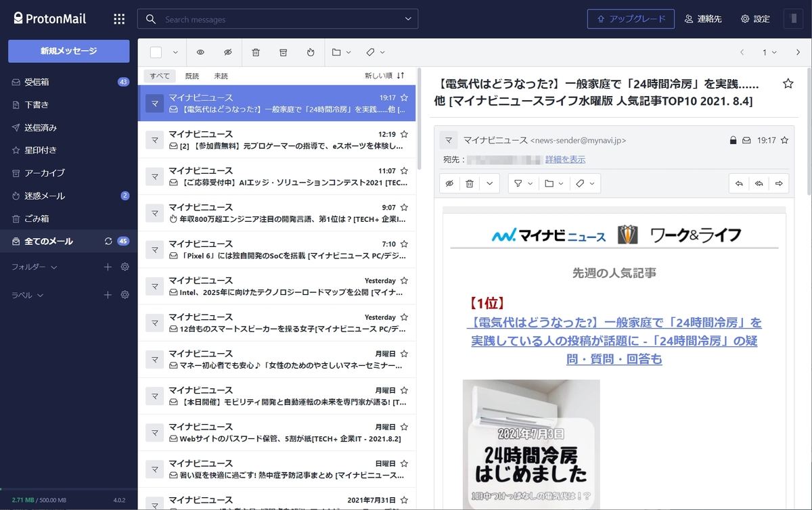Open move-to-folder dropdown in list toolbar
Image resolution: width=812 pixels, height=510 pixels.
pyautogui.click(x=341, y=52)
